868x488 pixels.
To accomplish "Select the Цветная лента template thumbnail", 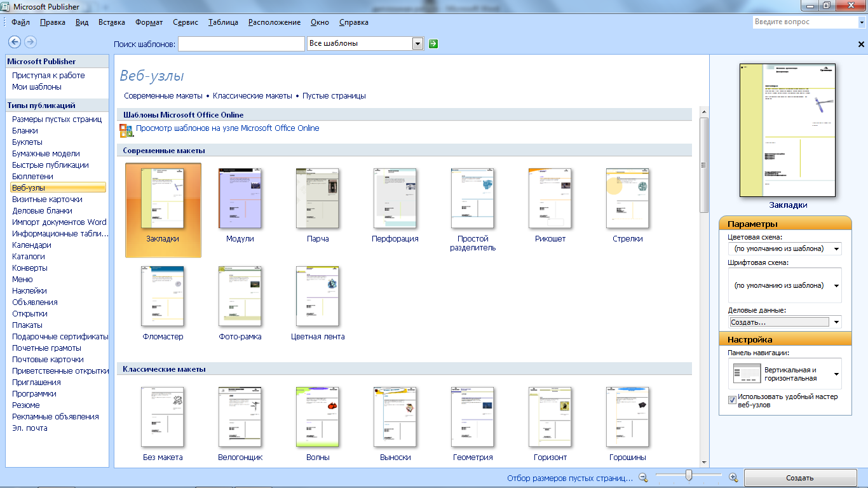I will point(318,296).
